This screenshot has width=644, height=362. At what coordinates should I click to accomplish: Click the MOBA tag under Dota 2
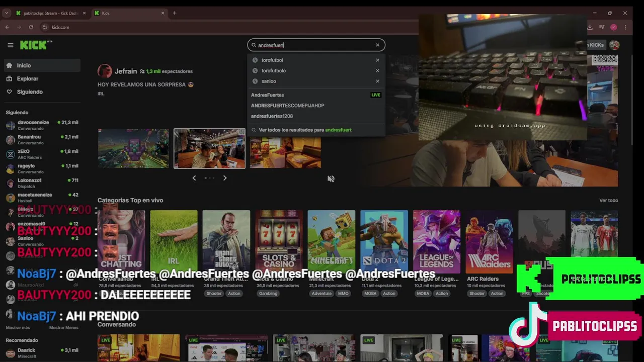pyautogui.click(x=371, y=294)
